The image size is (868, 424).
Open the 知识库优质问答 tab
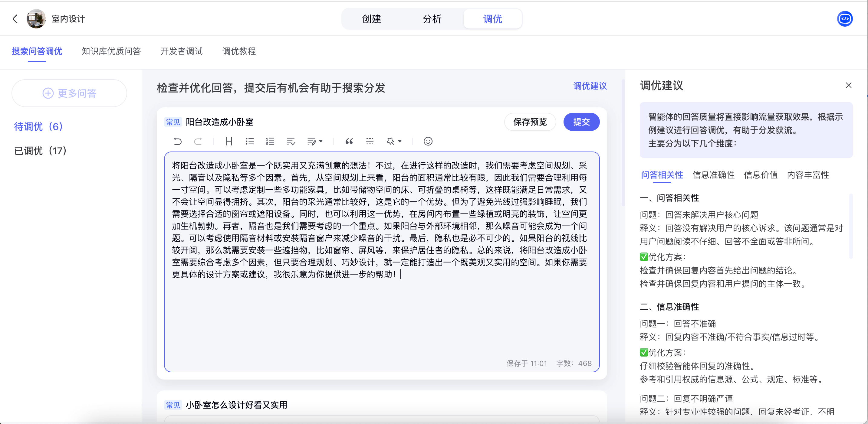coord(111,51)
